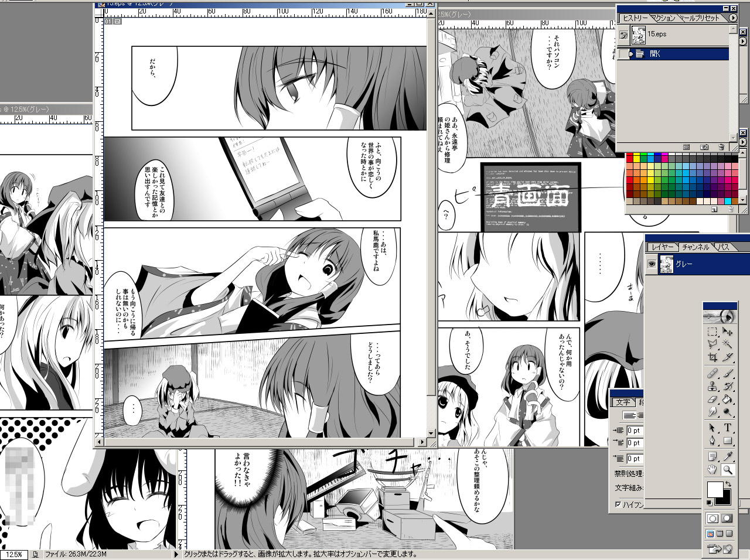This screenshot has width=750, height=560.
Task: Select standard screen mode button
Action: [x=710, y=534]
